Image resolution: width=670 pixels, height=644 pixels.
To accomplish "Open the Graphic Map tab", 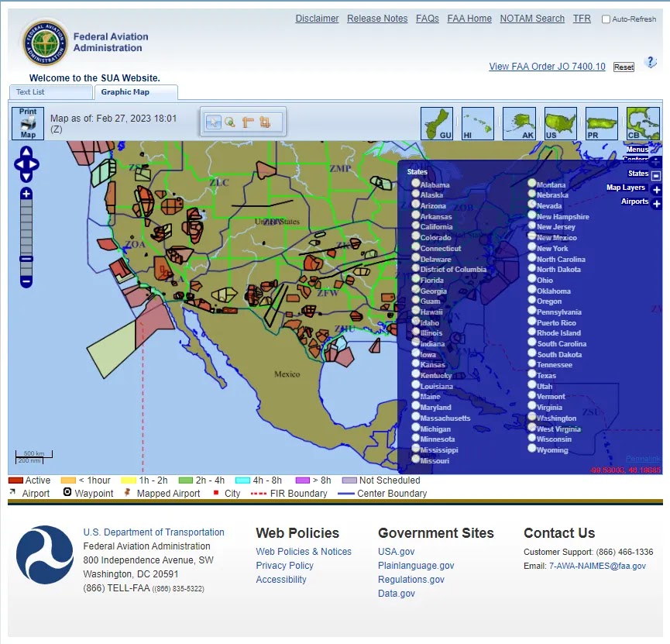I will click(136, 92).
